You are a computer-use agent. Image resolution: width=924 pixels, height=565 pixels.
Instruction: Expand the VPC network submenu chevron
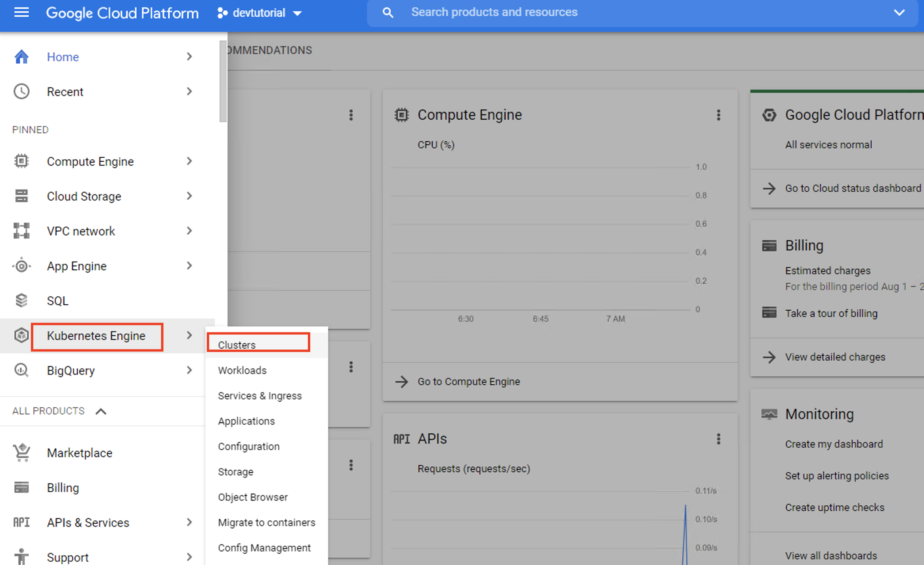[189, 231]
